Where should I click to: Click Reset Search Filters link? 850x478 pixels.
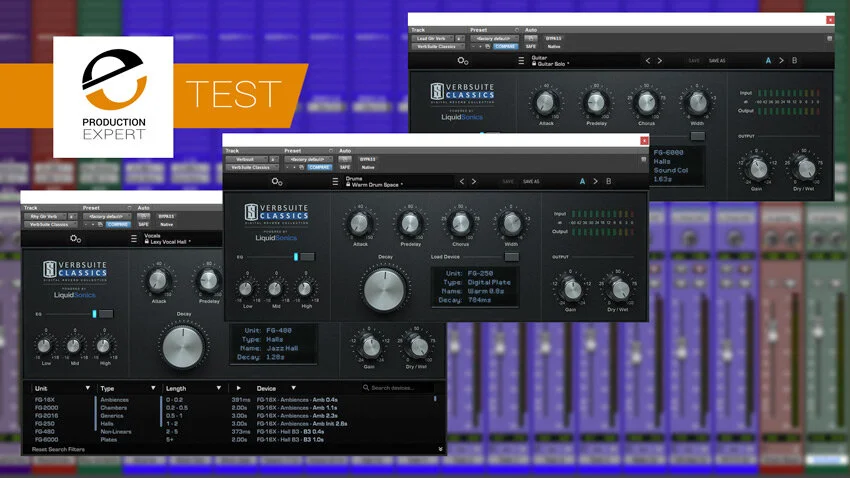coord(59,449)
